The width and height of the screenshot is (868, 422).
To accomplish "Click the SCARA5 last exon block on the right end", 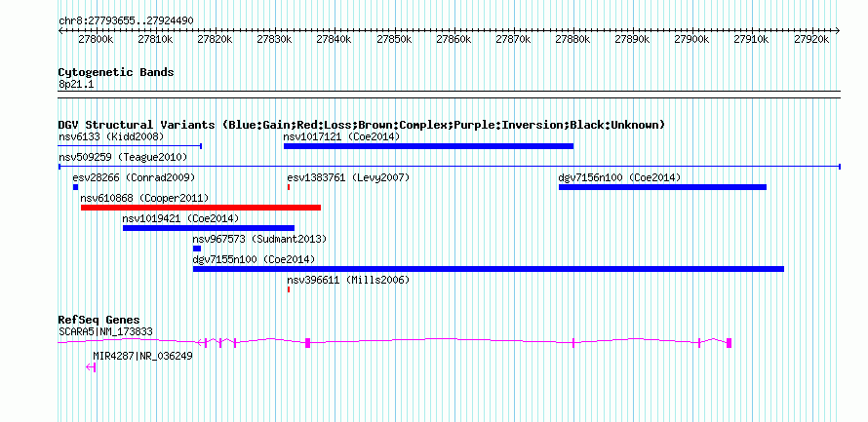I will point(730,342).
